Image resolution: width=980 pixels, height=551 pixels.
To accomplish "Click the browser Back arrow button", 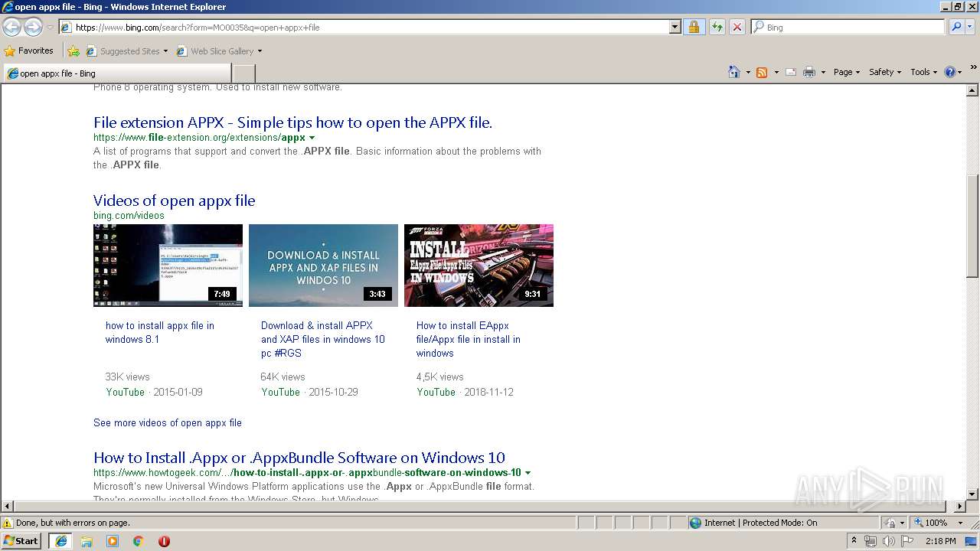I will click(12, 27).
